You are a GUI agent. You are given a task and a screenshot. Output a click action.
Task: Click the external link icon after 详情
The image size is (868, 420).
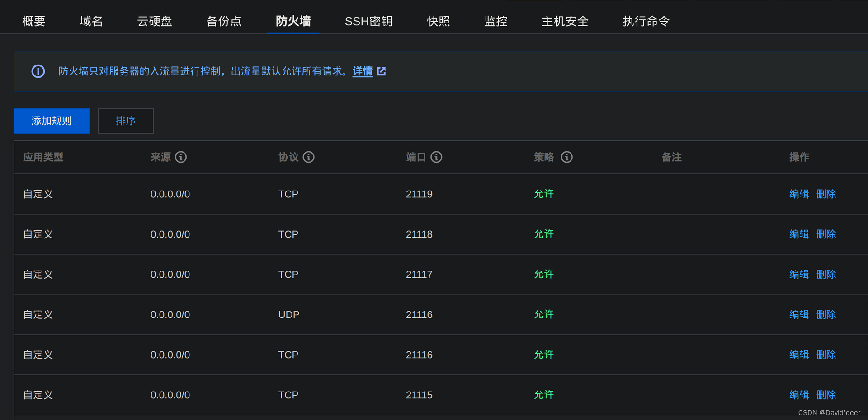[382, 71]
